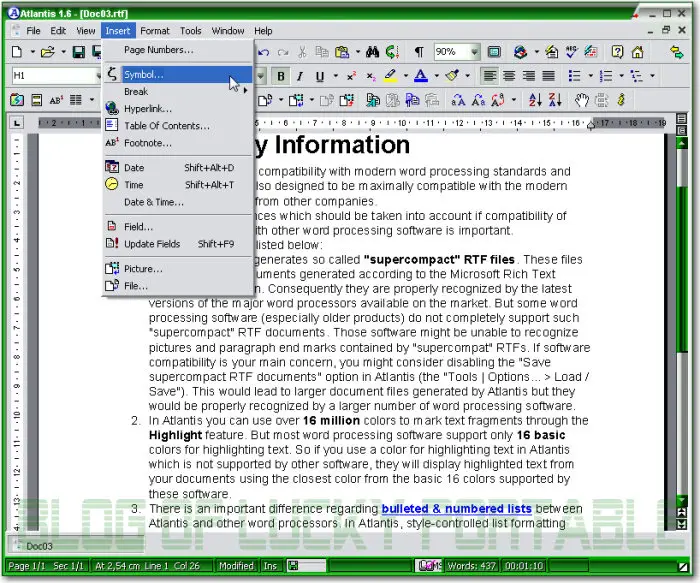
Task: Toggle Ins mode in status bar
Action: (270, 566)
